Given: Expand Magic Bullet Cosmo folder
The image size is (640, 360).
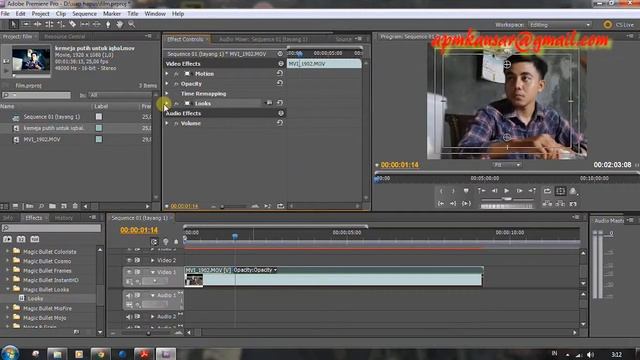Looking at the screenshot, I should click(7, 261).
